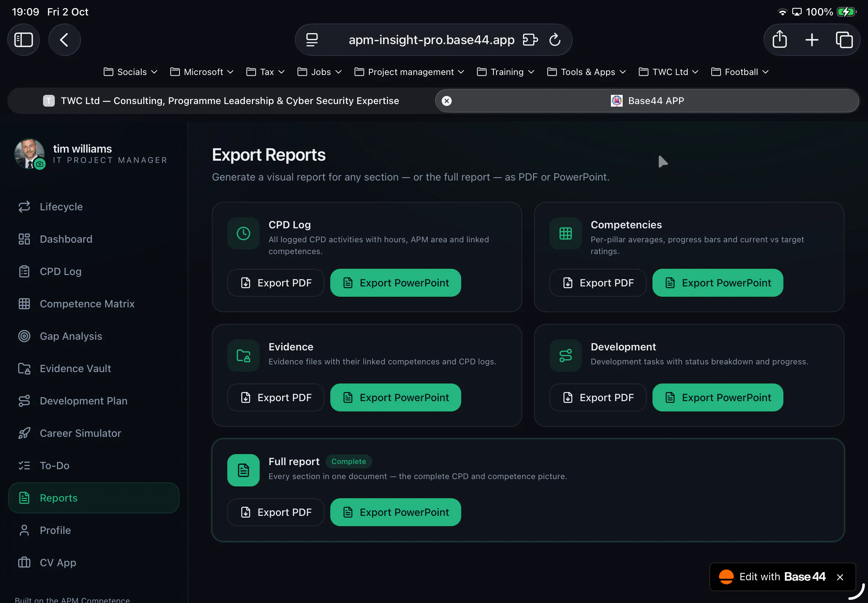868x603 pixels.
Task: Open Lifecycle in the sidebar
Action: [x=94, y=207]
